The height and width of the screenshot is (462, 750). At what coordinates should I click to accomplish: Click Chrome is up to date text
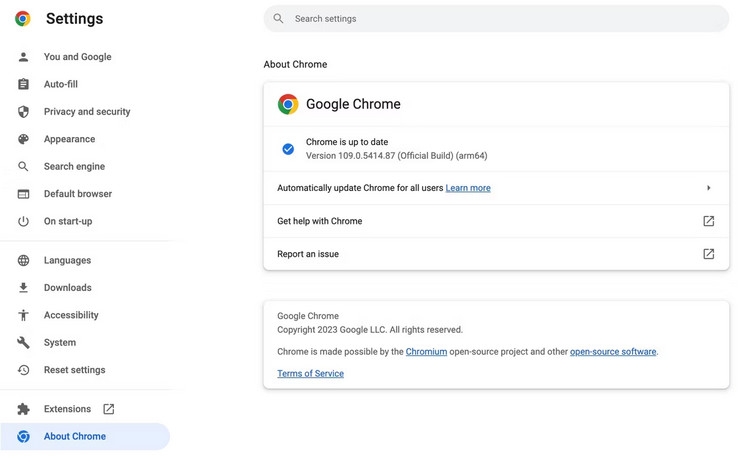pyautogui.click(x=347, y=142)
